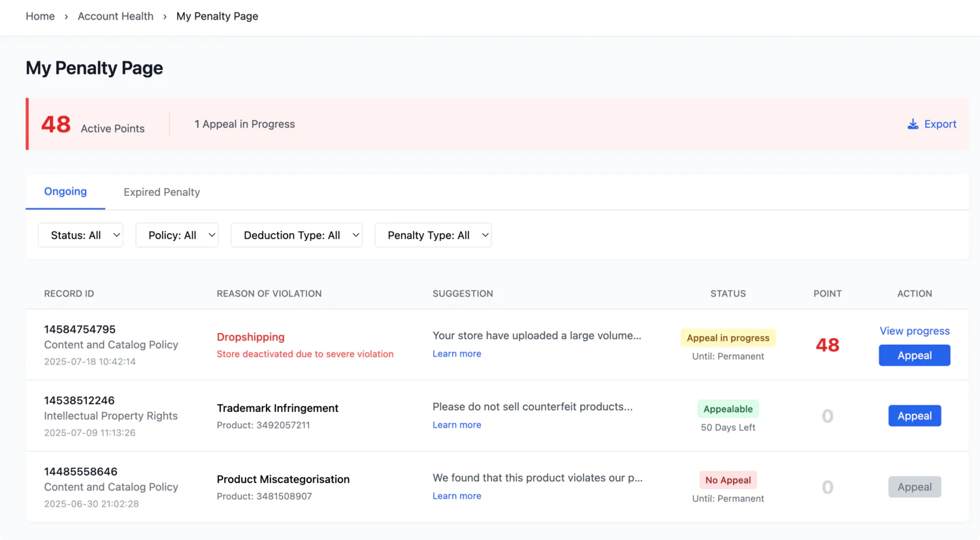This screenshot has height=540, width=980.
Task: Click the Appealable status badge
Action: (x=728, y=409)
